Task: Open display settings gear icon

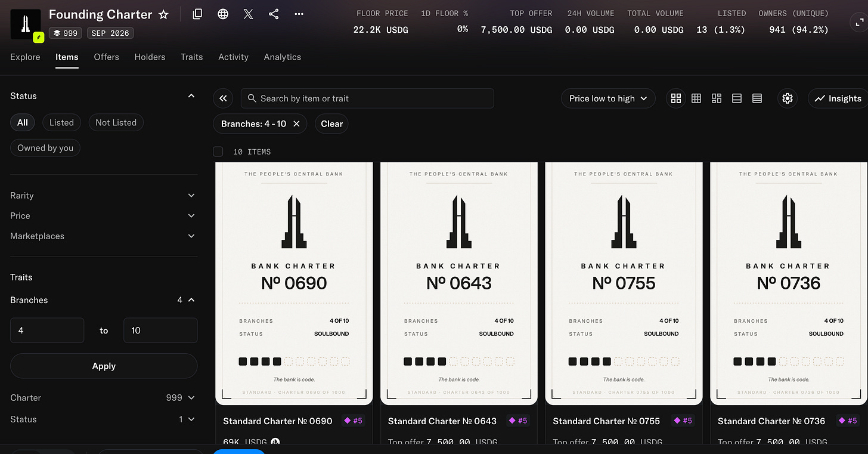Action: click(788, 98)
